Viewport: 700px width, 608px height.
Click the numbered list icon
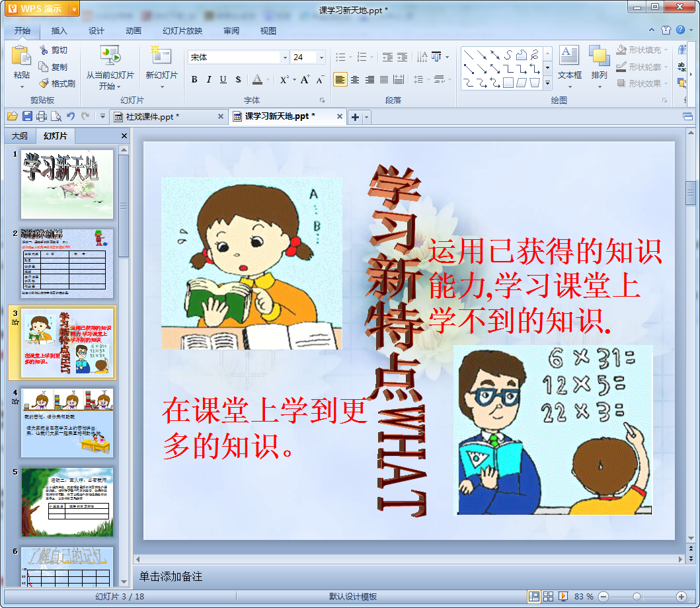click(x=362, y=57)
